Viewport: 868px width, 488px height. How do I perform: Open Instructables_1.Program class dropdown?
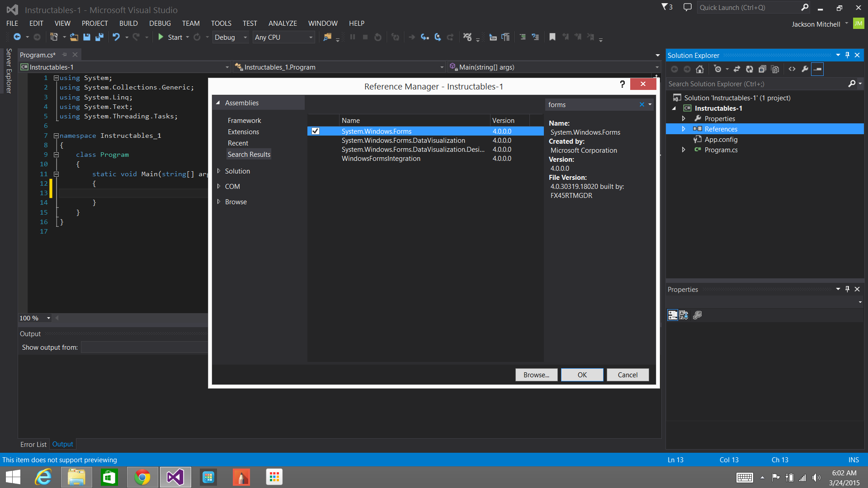340,67
